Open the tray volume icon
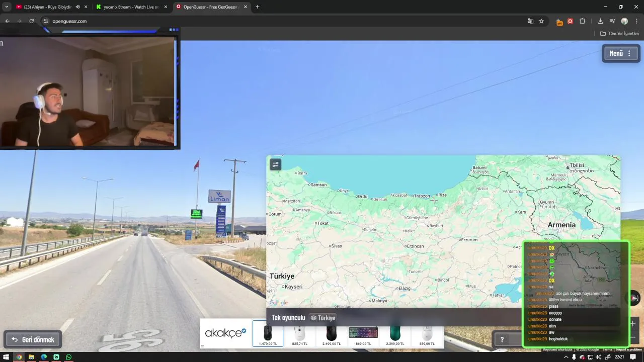Image resolution: width=644 pixels, height=362 pixels. pos(598,357)
